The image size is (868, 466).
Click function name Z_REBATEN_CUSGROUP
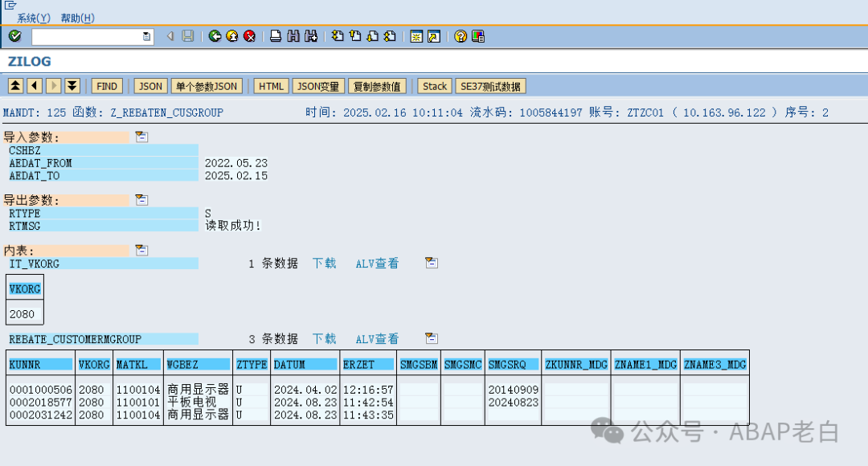coord(166,113)
